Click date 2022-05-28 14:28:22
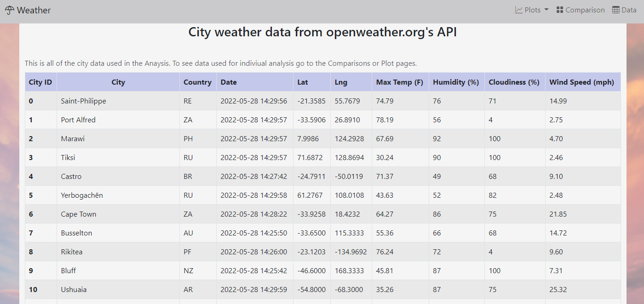 point(254,214)
